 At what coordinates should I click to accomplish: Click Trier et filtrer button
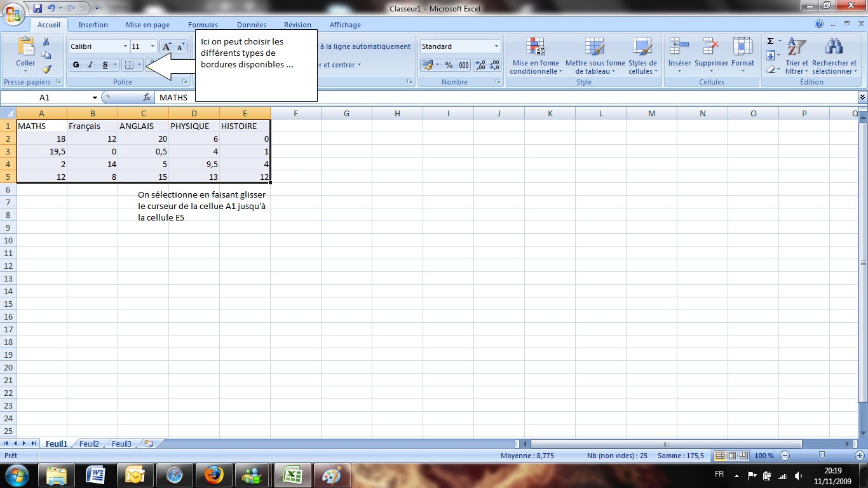pos(796,56)
